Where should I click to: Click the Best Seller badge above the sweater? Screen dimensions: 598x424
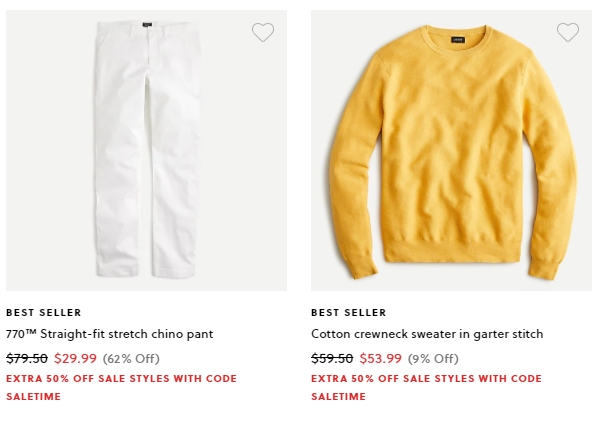pos(349,313)
